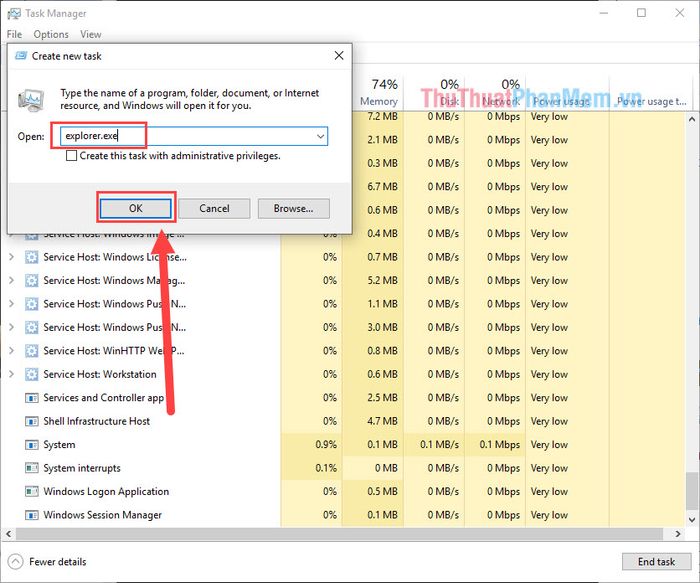
Task: Close the Create new task dialog
Action: (339, 56)
